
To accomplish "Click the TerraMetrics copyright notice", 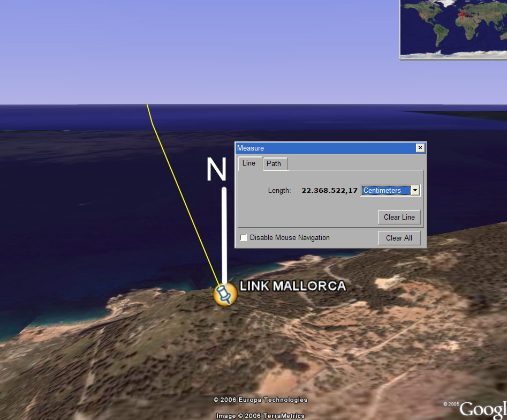I will coord(261,415).
